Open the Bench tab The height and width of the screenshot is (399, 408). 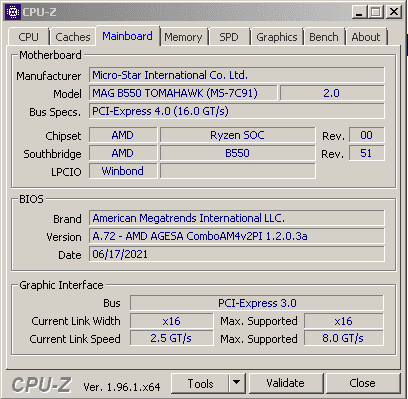click(x=324, y=37)
